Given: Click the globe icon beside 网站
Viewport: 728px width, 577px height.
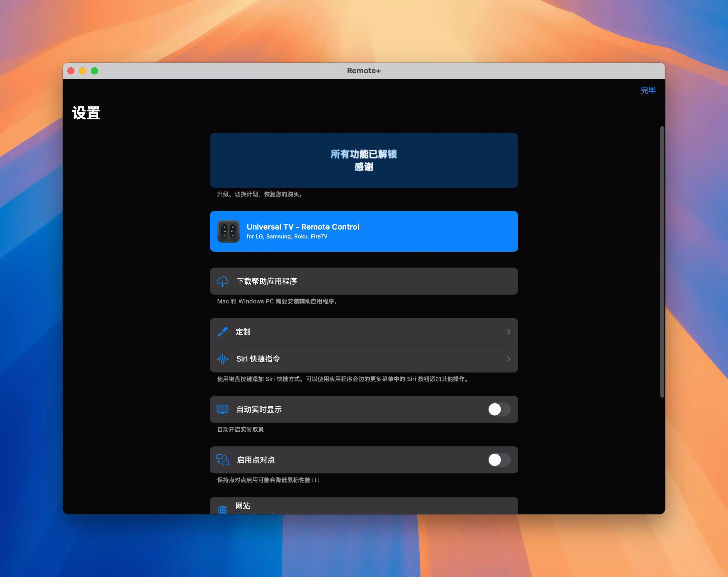Looking at the screenshot, I should pos(222,510).
